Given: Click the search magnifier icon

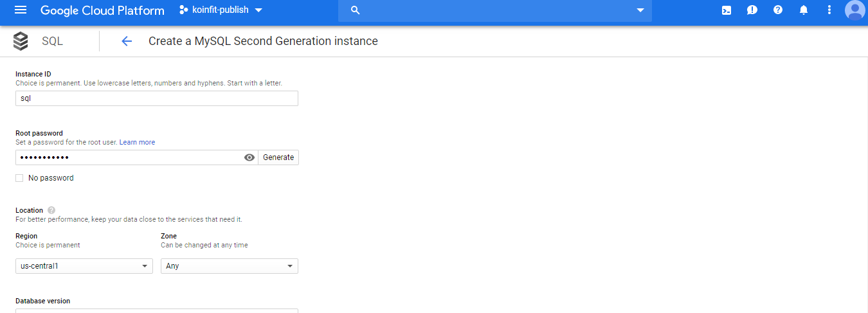Looking at the screenshot, I should 355,10.
